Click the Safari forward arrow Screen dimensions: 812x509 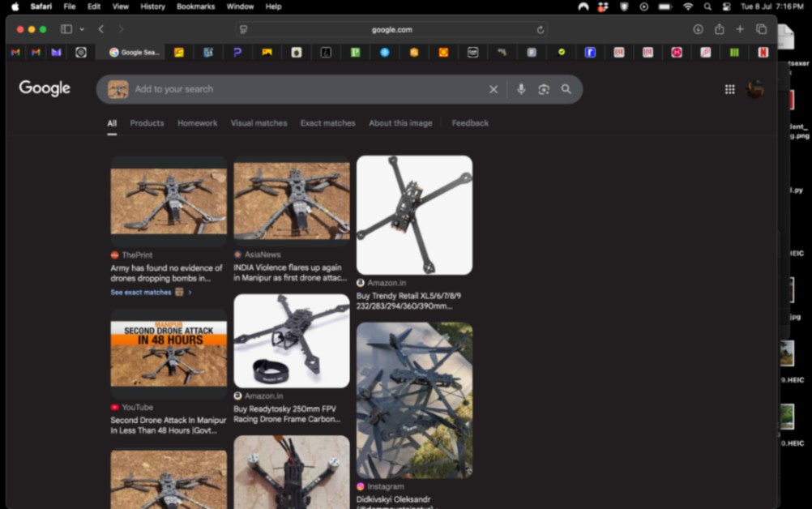click(x=122, y=29)
